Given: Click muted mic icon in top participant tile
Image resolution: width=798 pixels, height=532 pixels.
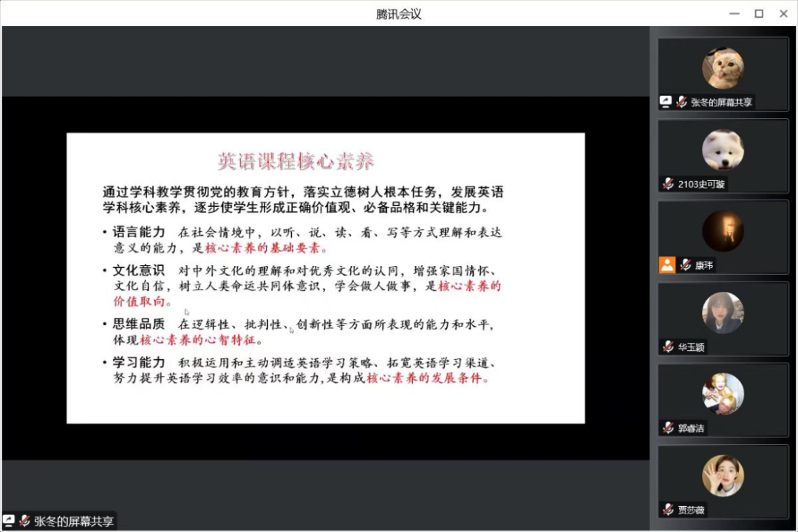Looking at the screenshot, I should (681, 103).
